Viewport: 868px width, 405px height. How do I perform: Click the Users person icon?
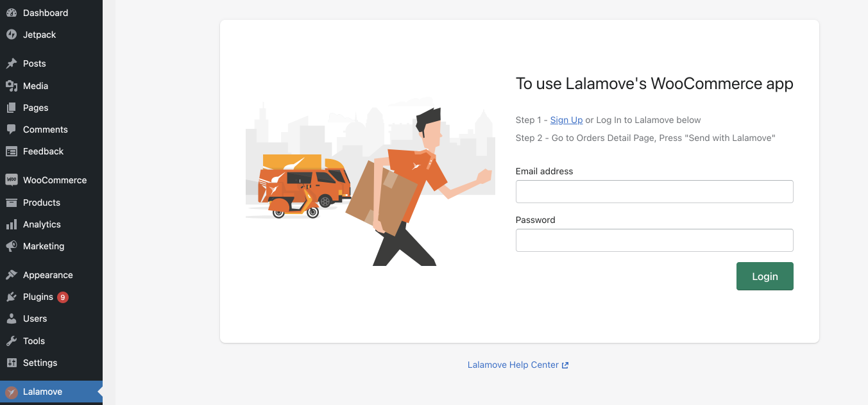tap(12, 318)
